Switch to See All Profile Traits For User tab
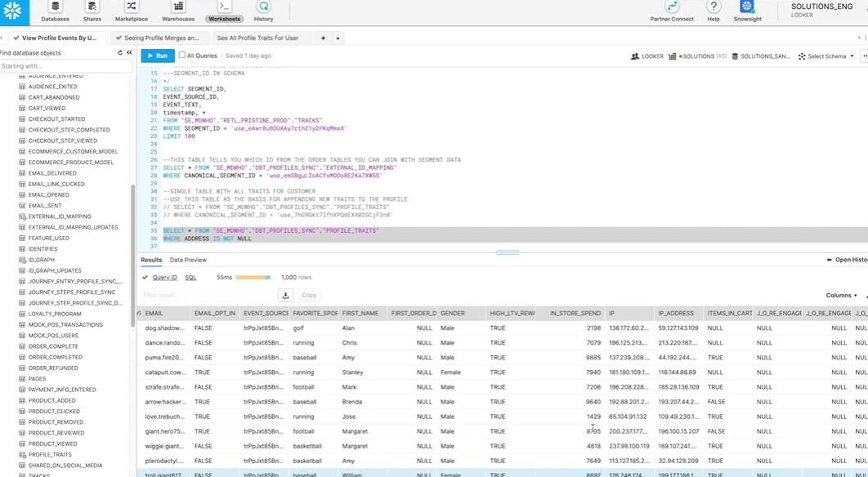Viewport: 868px width, 477px height. (x=257, y=38)
